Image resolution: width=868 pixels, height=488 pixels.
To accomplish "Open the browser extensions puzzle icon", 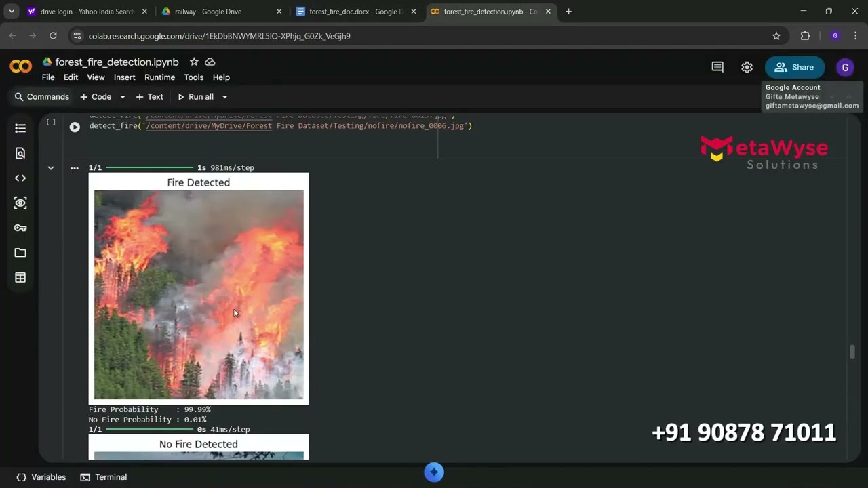I will click(806, 36).
